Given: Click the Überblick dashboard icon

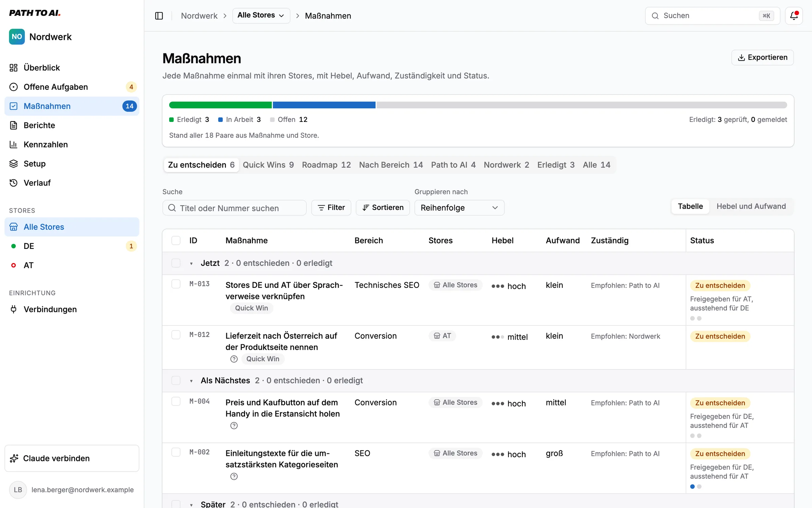Looking at the screenshot, I should pyautogui.click(x=14, y=68).
